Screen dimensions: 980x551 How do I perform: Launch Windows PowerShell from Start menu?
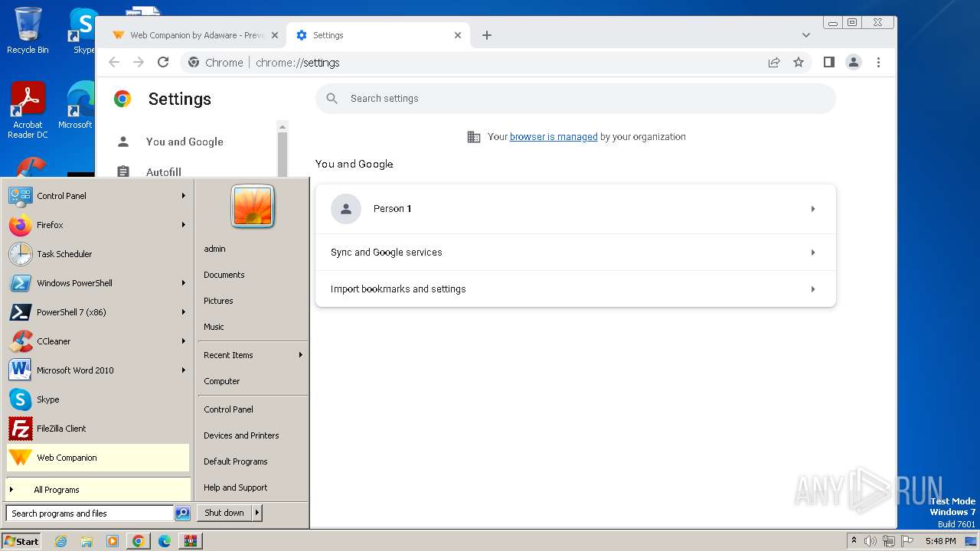point(97,283)
